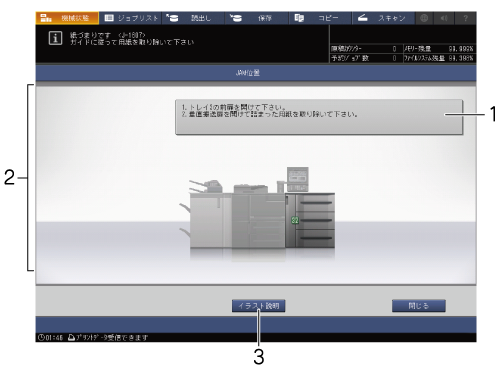Open the 保存 store tab
Viewport: 500px width, 369px height.
tap(257, 18)
